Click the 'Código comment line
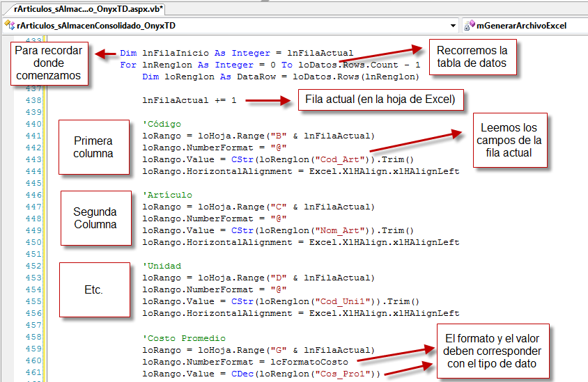 [162, 124]
